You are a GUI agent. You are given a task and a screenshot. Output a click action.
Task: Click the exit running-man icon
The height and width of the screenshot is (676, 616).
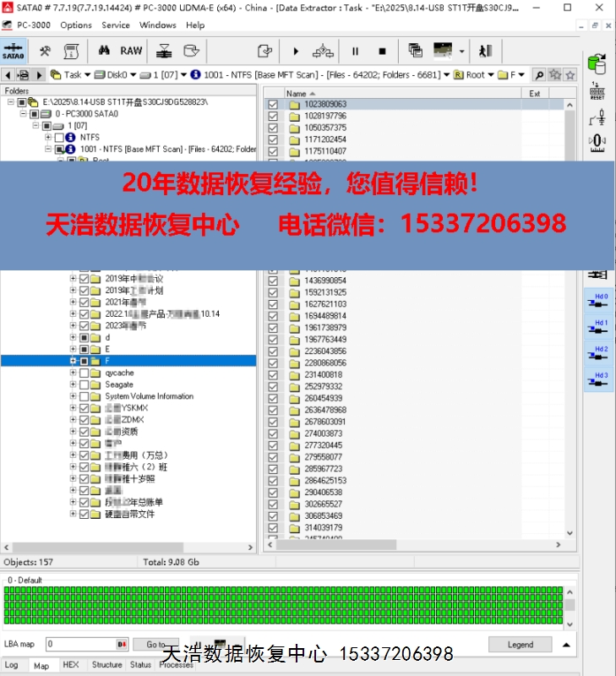485,52
